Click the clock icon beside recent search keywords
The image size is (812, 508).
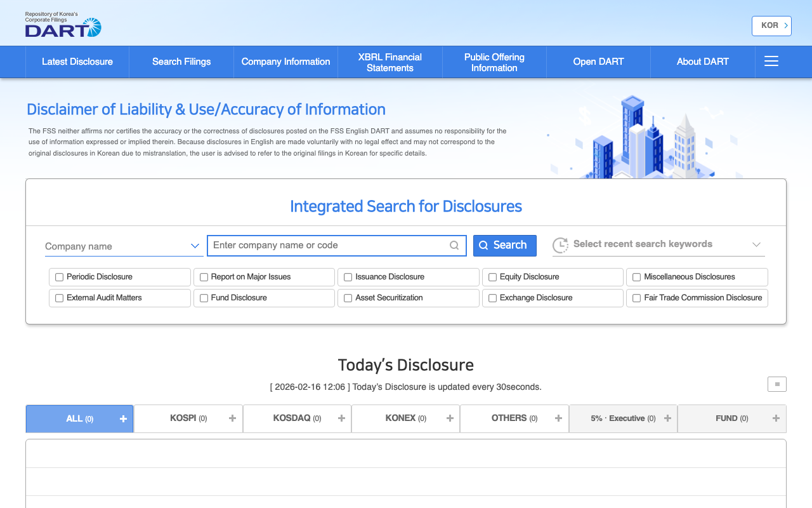pos(560,244)
